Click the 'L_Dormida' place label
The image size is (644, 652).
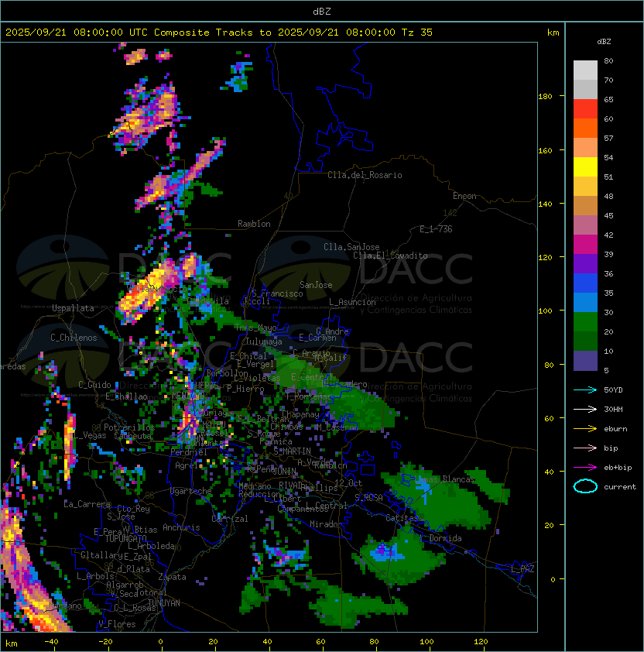point(440,538)
